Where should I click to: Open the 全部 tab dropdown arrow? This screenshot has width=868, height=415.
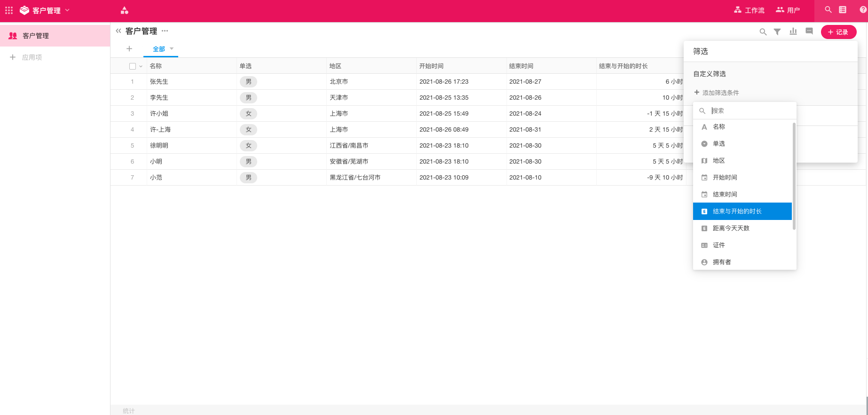[x=172, y=48]
